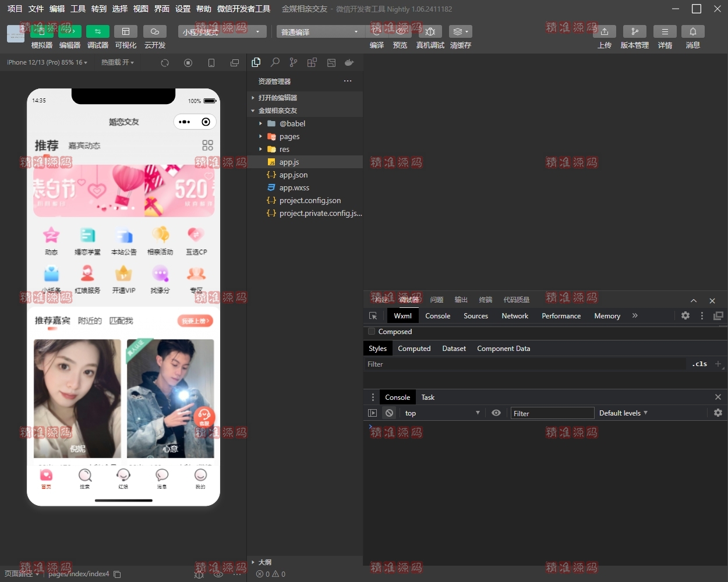
Task: Click the 编译 compile refresh icon
Action: coord(377,31)
